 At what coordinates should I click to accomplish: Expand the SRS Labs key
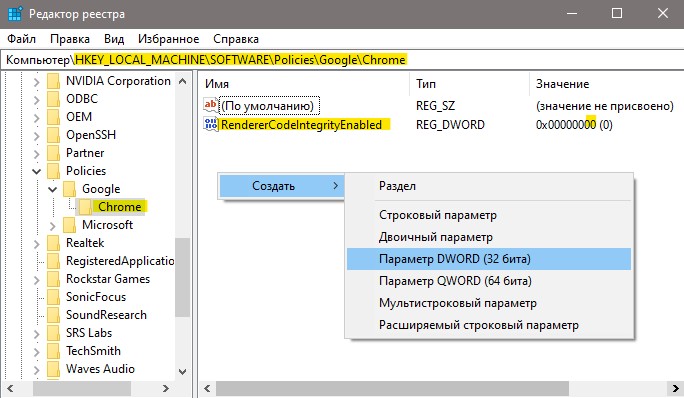point(37,333)
